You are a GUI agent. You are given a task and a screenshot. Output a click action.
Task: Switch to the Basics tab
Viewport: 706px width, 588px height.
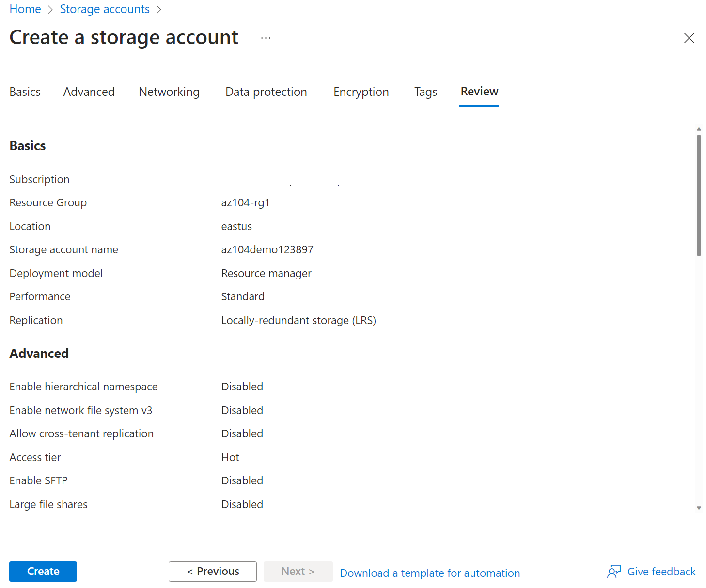click(25, 92)
